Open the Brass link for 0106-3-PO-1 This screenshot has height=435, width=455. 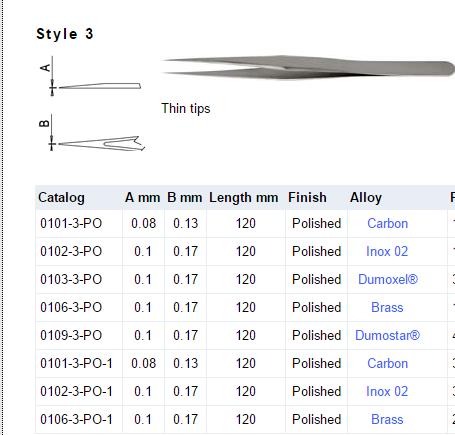coord(387,419)
